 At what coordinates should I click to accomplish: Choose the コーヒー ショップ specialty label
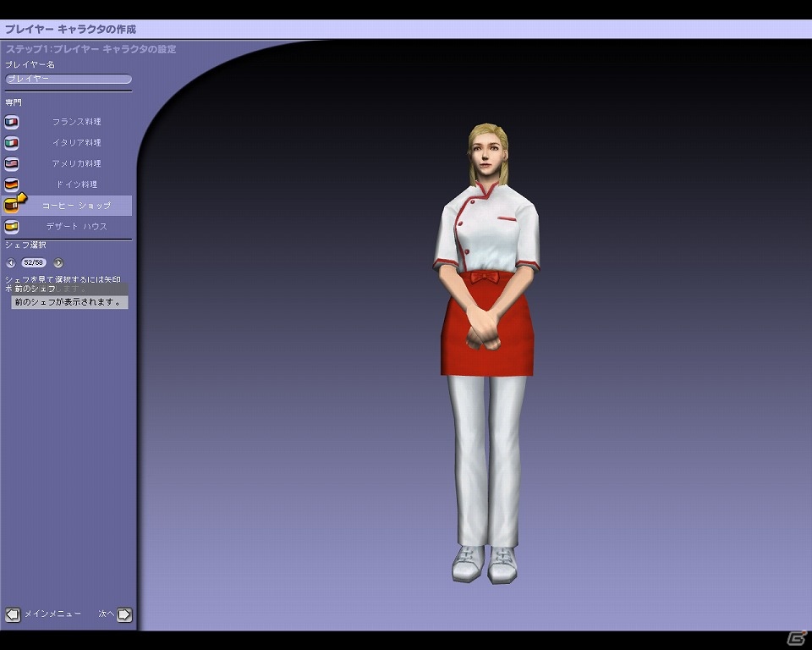(x=77, y=206)
